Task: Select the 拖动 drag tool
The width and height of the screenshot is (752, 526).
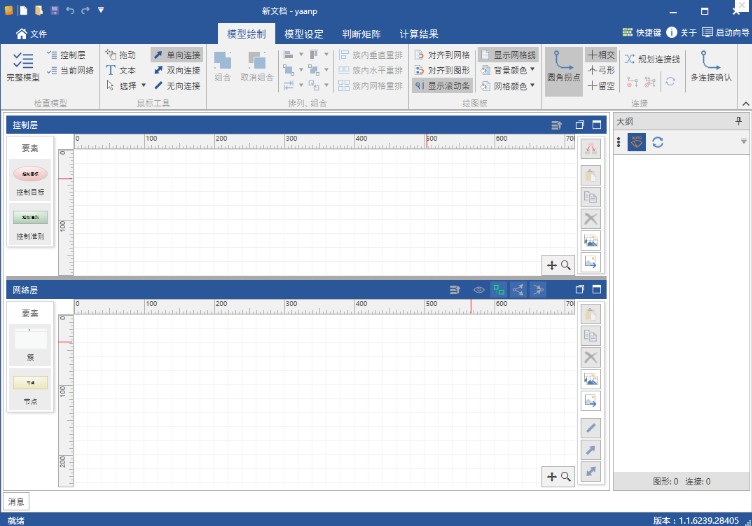Action: click(121, 55)
